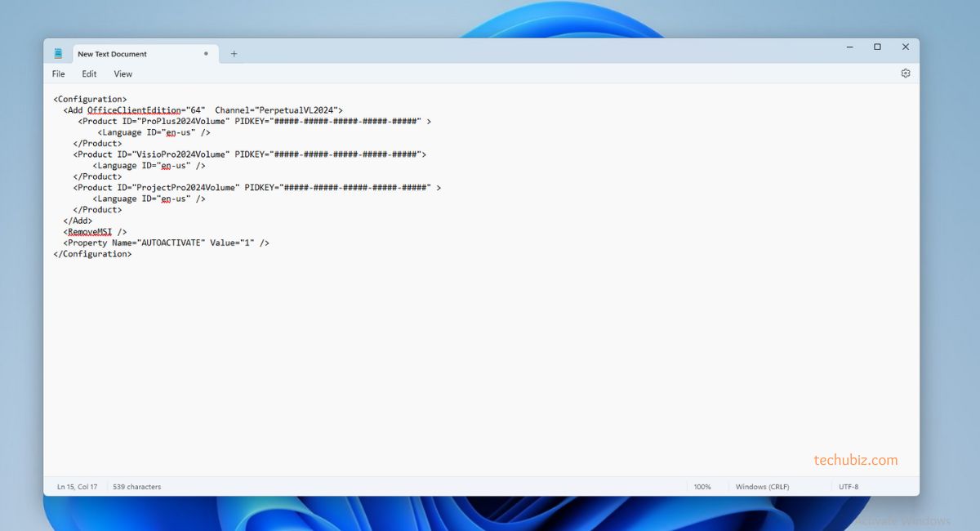This screenshot has height=531, width=980.
Task: Click the Notepad app icon in title bar
Action: coord(58,53)
